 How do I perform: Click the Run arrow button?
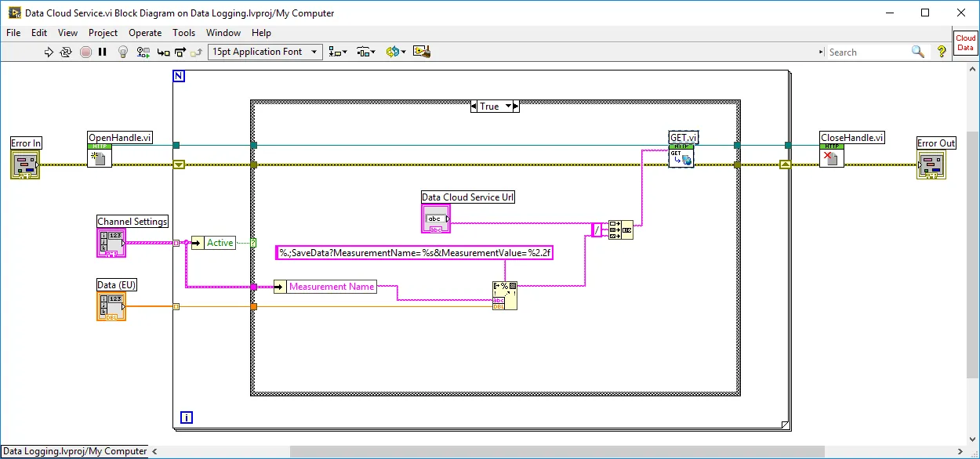tap(49, 52)
